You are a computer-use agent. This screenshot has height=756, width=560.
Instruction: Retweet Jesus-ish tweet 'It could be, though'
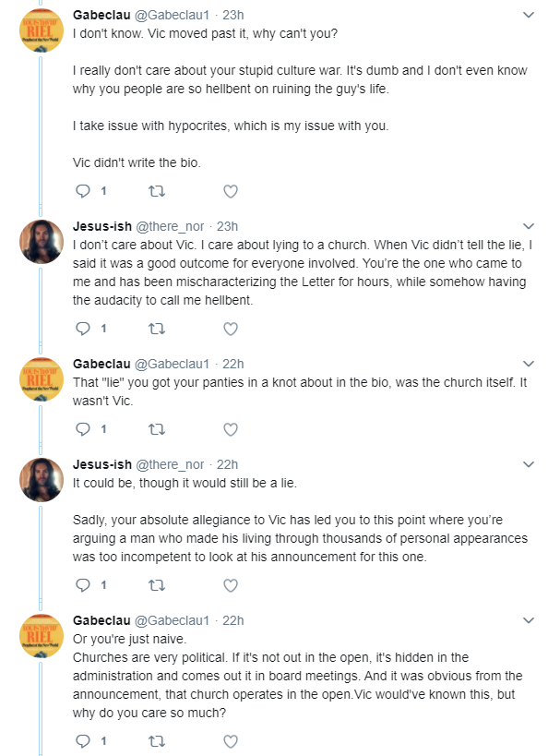click(x=157, y=585)
